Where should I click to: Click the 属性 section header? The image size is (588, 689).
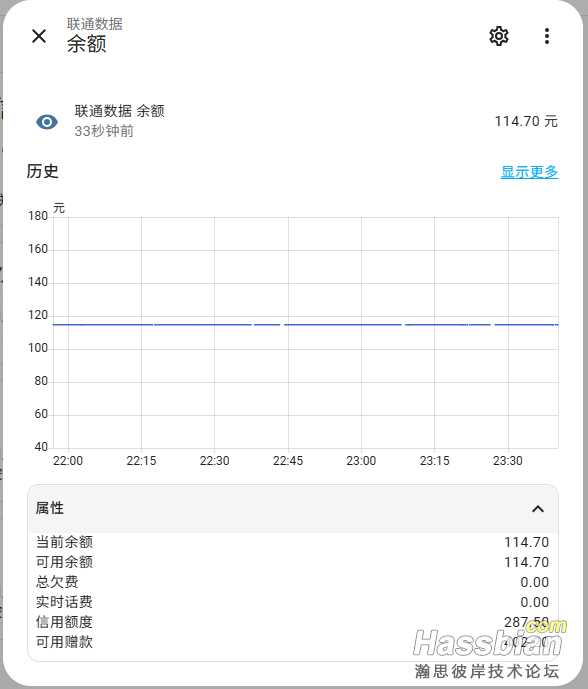pos(293,509)
